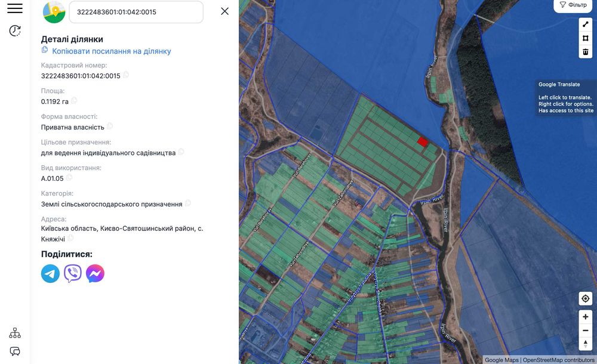This screenshot has width=597, height=364.
Task: Click the red highlighted parcel on map
Action: [x=423, y=142]
